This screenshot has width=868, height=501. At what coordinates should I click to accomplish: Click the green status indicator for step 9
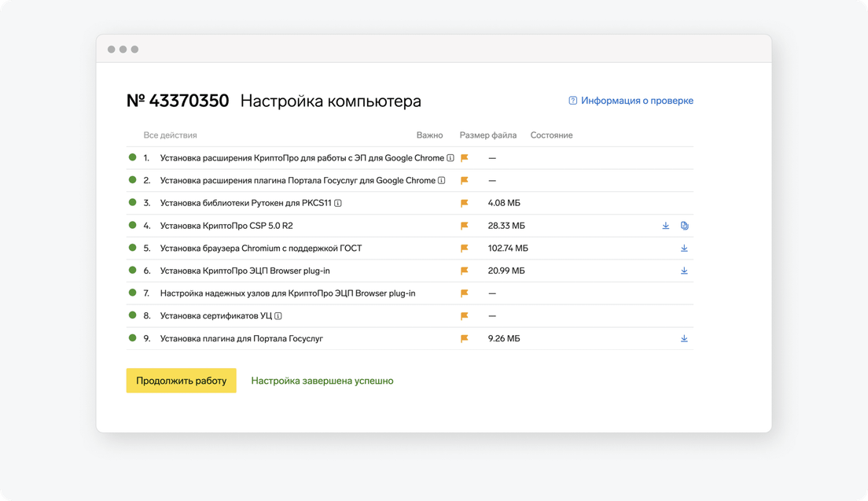pyautogui.click(x=133, y=339)
